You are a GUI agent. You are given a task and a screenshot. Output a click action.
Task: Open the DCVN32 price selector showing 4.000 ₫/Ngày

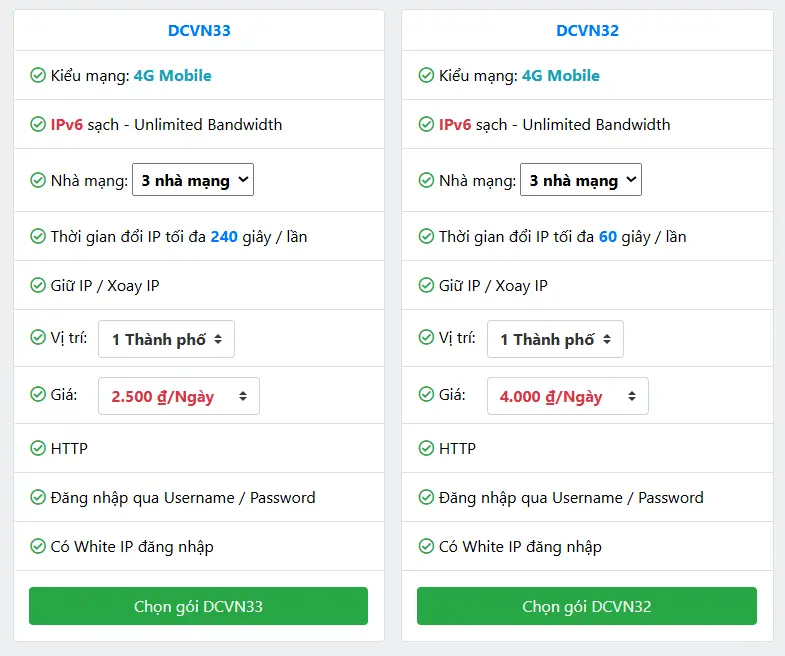click(x=567, y=396)
